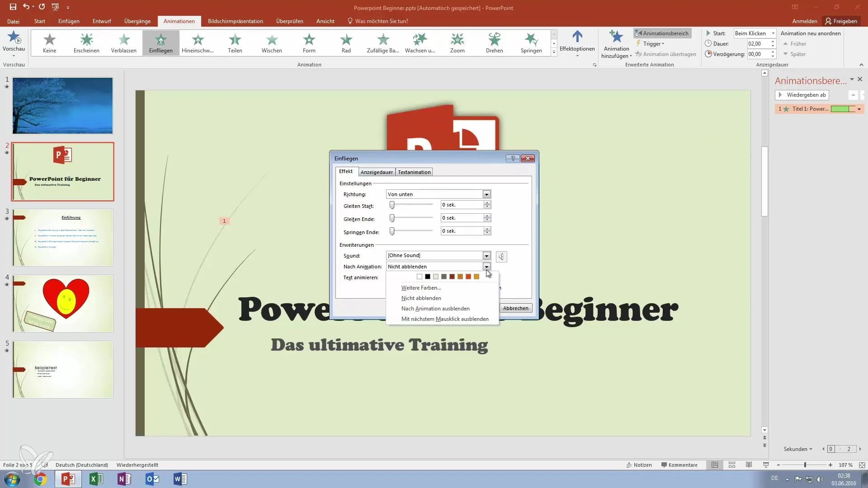Choose the Form animation effect
This screenshot has width=868, height=488.
pyautogui.click(x=309, y=43)
